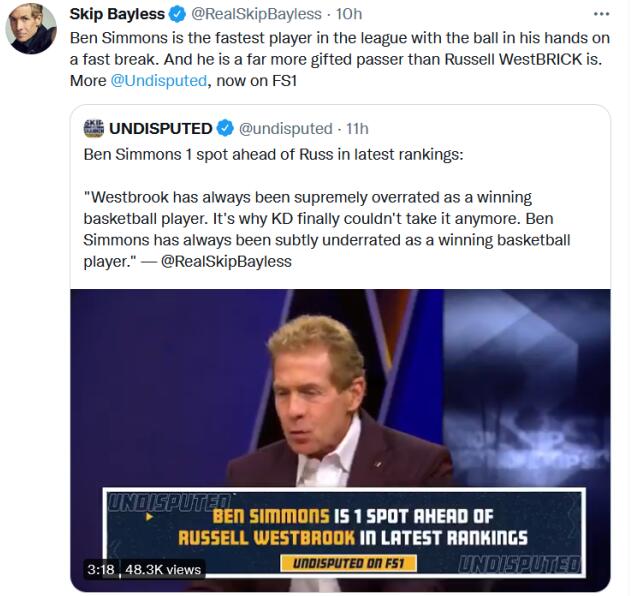Open the tweet's 10h timestamp link
Viewport: 631px width, 596px height.
click(x=349, y=14)
